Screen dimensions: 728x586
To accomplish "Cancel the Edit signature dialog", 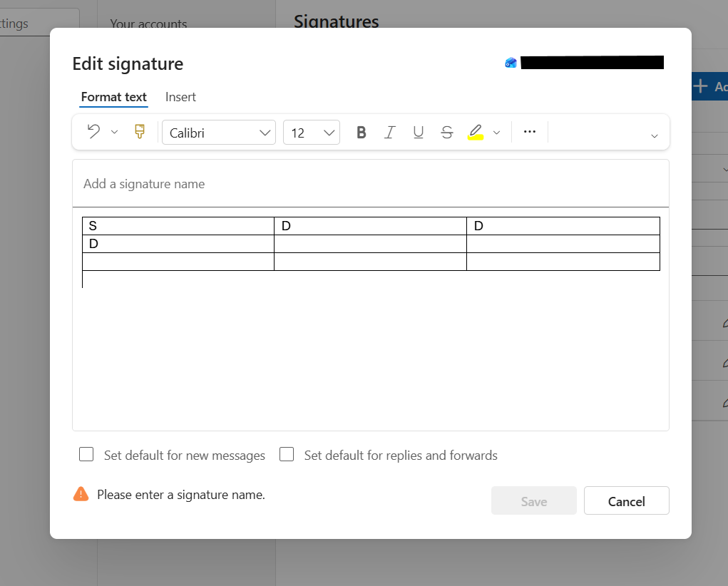I will [x=626, y=500].
